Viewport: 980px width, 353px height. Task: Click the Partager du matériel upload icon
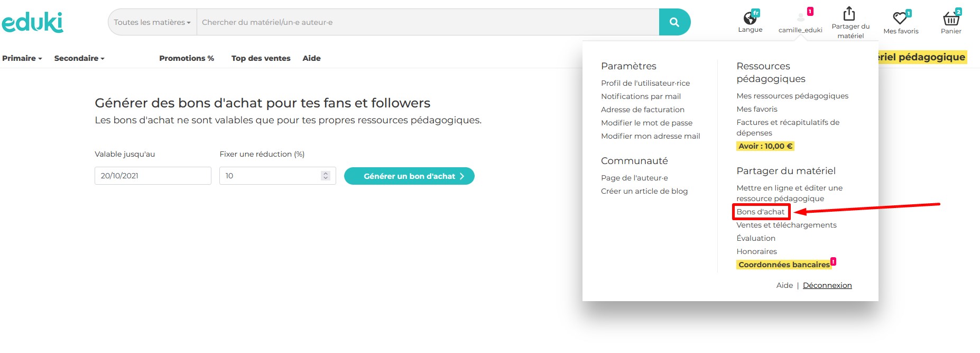(x=849, y=14)
